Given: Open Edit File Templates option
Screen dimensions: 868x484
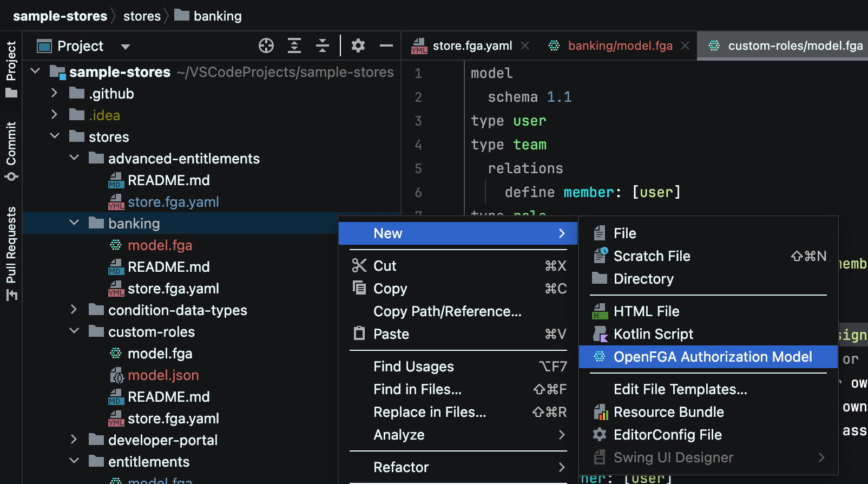Looking at the screenshot, I should click(708, 389).
